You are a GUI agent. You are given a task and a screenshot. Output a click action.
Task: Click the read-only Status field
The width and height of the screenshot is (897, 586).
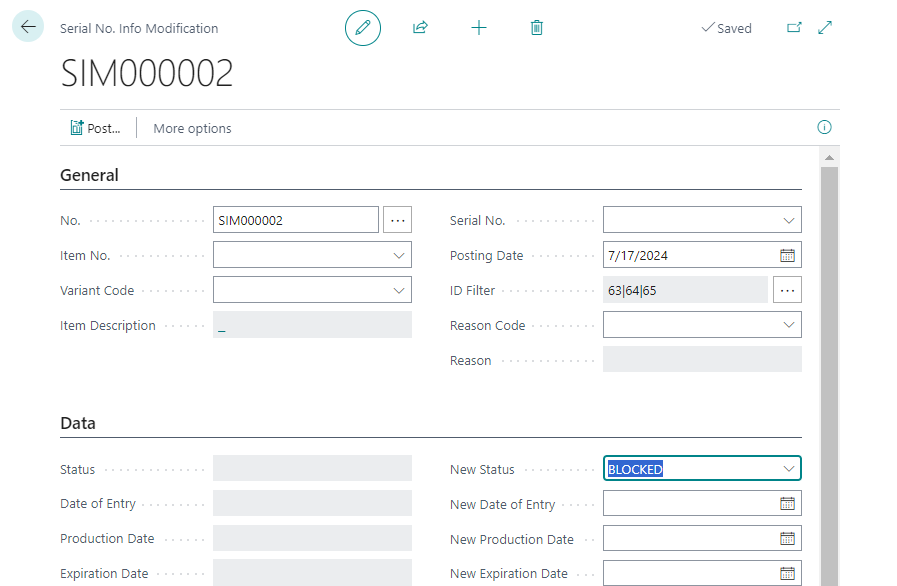point(312,468)
